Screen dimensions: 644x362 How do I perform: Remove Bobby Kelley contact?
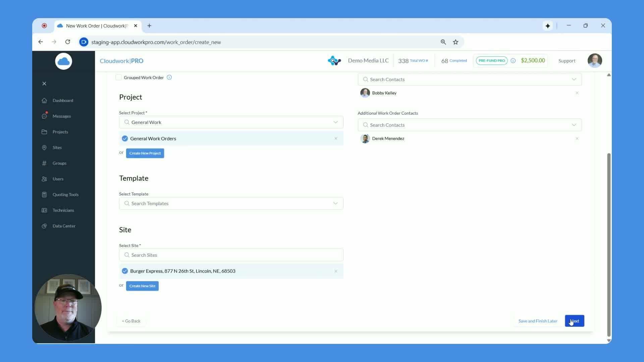(x=577, y=93)
